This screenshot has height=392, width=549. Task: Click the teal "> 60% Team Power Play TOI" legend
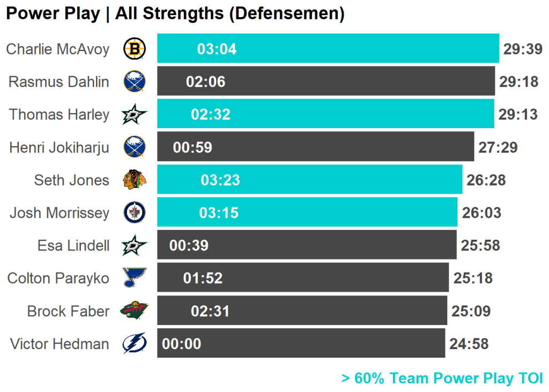442,378
